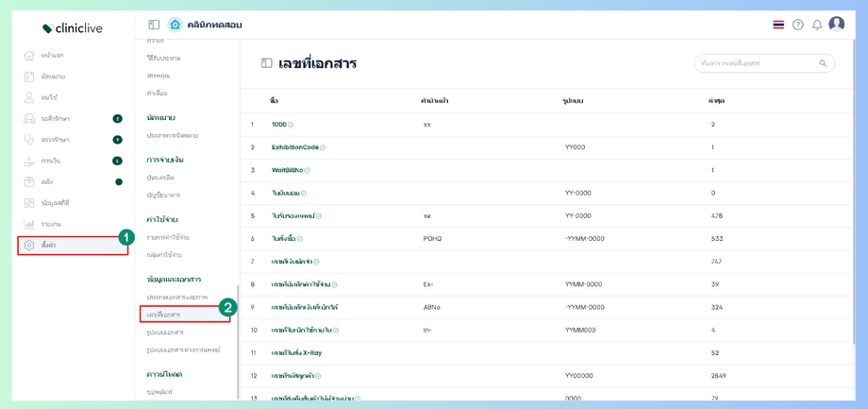Open the คำเตือน settings menu item
Viewport: 868px width, 409px height.
pyautogui.click(x=157, y=93)
